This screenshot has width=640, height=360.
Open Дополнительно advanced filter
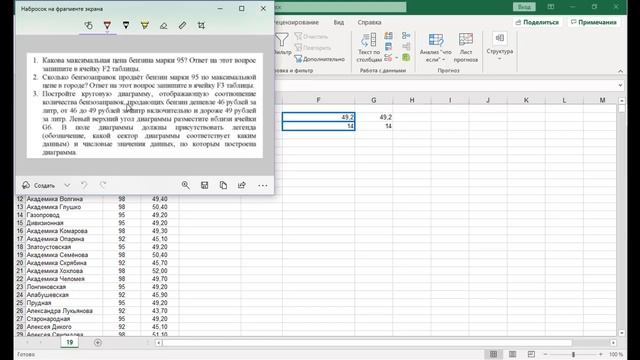(x=320, y=59)
